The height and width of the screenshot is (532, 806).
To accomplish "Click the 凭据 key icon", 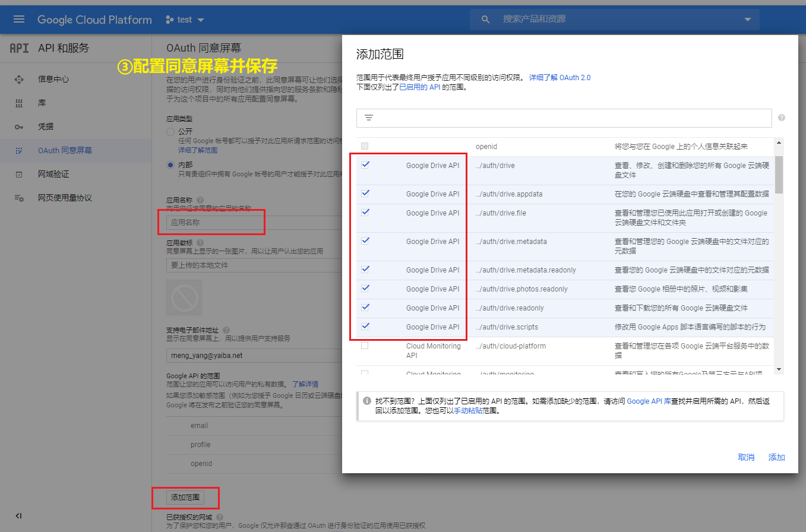I will coord(20,126).
